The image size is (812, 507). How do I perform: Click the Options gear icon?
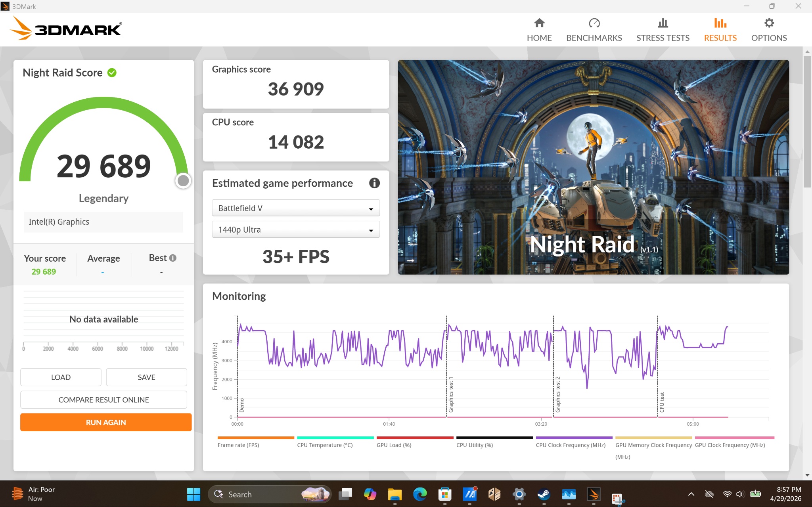pos(769,23)
